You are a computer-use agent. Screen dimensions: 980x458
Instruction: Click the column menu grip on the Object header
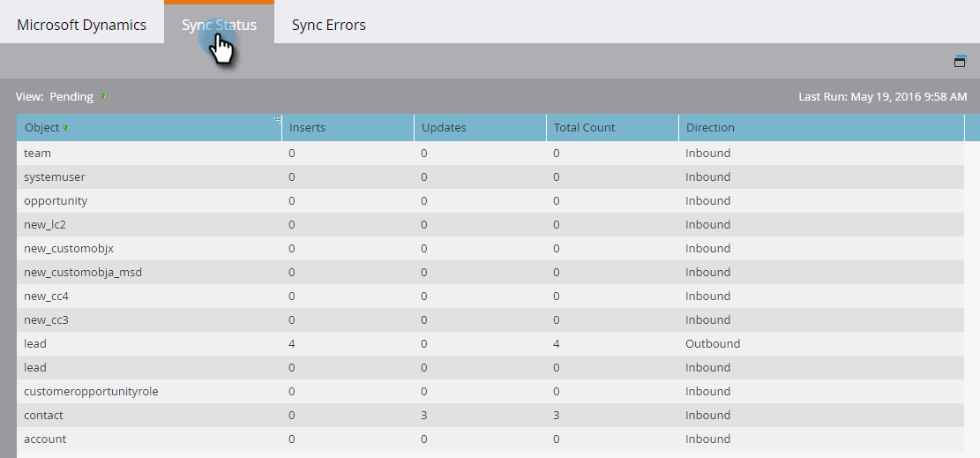pos(277,119)
